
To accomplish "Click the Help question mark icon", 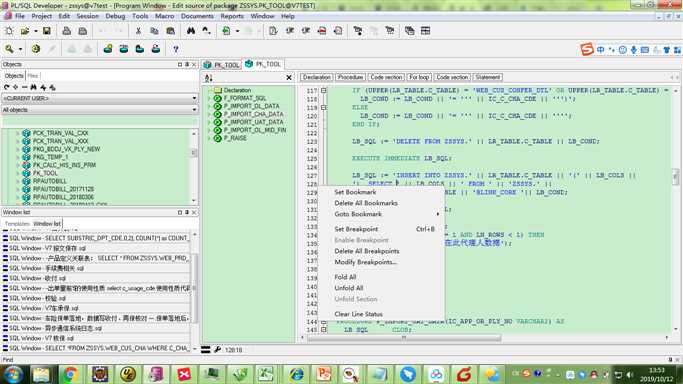I will click(176, 49).
